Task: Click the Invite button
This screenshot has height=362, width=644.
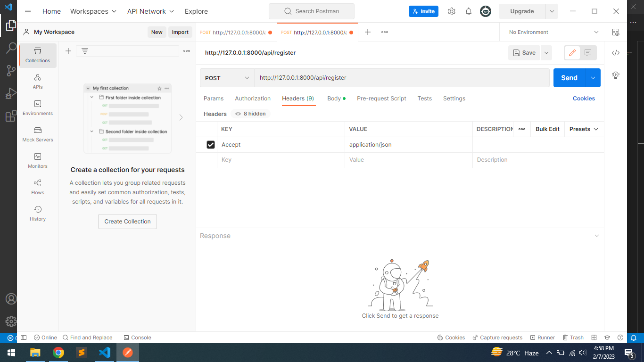Action: point(423,11)
